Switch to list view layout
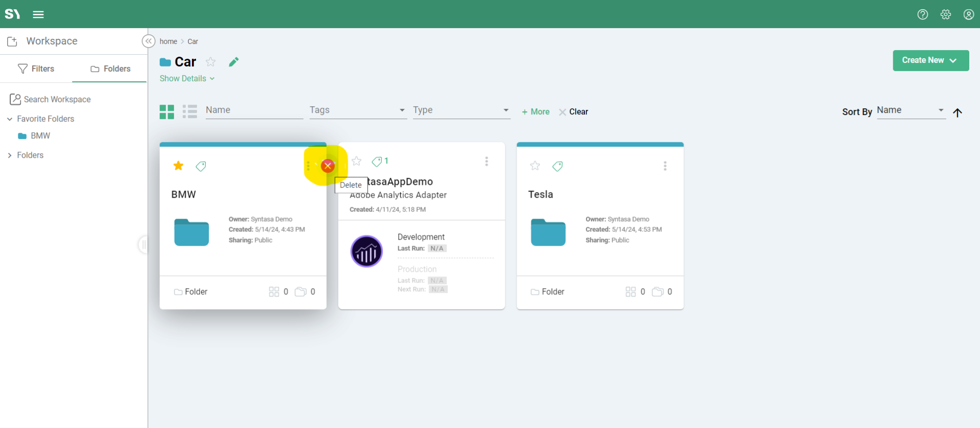This screenshot has height=428, width=980. (190, 111)
